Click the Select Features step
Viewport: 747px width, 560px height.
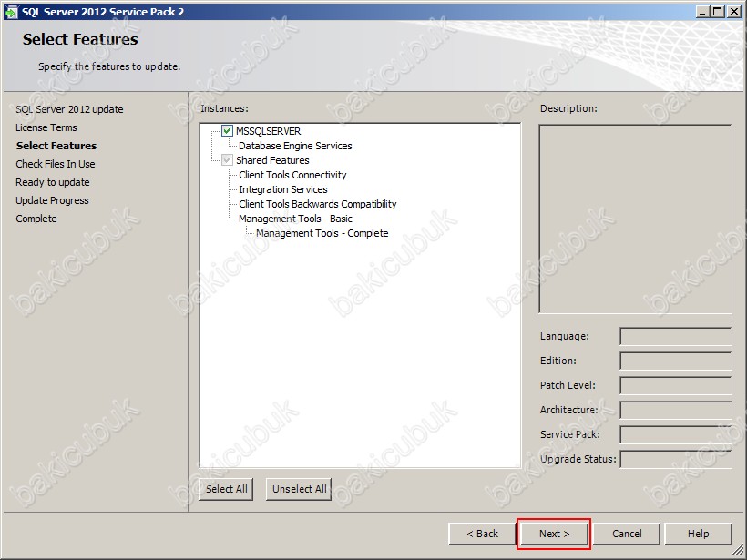click(56, 146)
